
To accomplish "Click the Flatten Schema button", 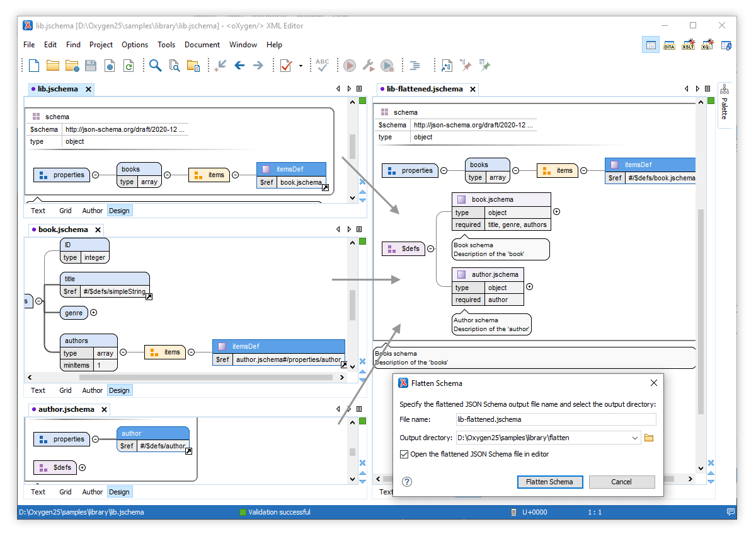I will point(549,482).
